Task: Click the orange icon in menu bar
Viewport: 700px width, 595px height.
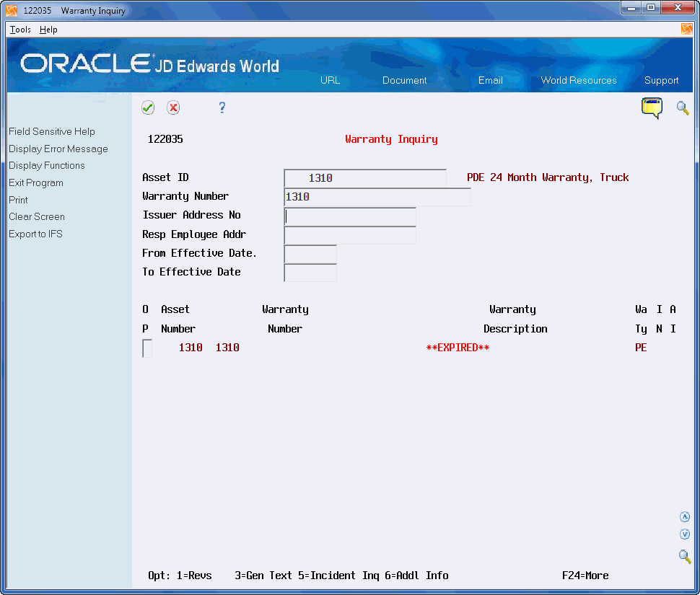Action: [x=686, y=29]
